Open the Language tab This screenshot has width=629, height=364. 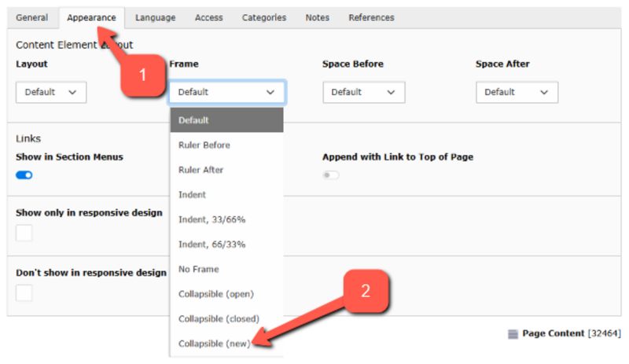[155, 17]
